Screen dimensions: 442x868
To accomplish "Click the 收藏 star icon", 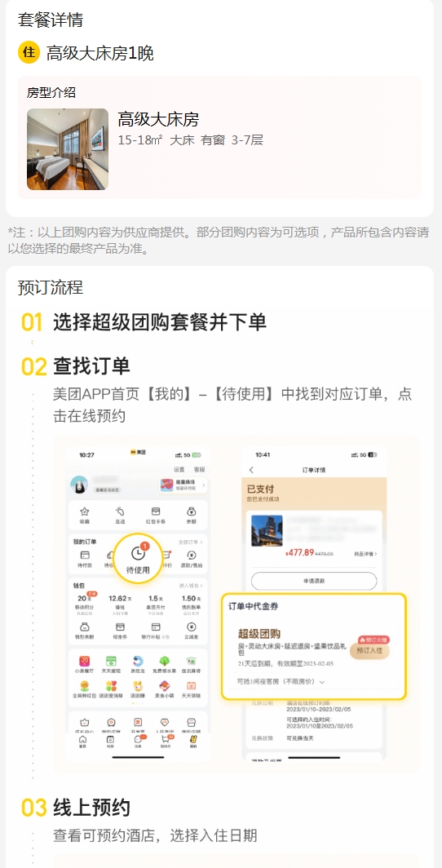I will click(x=85, y=512).
